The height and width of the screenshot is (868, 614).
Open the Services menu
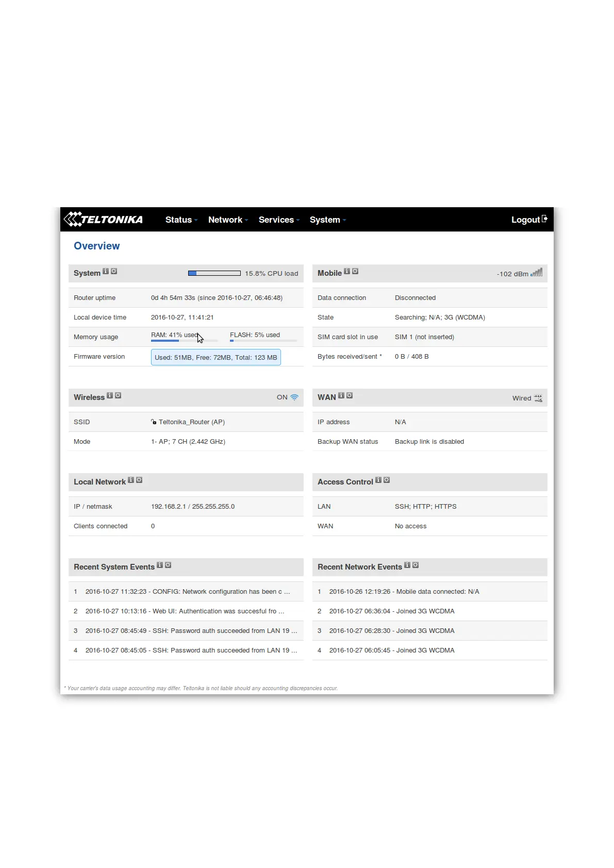tap(279, 220)
